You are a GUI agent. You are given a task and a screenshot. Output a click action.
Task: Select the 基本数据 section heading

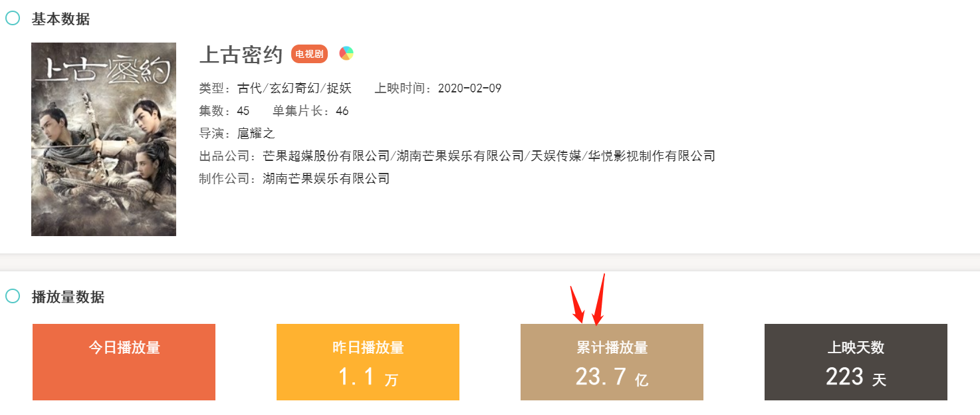[61, 19]
